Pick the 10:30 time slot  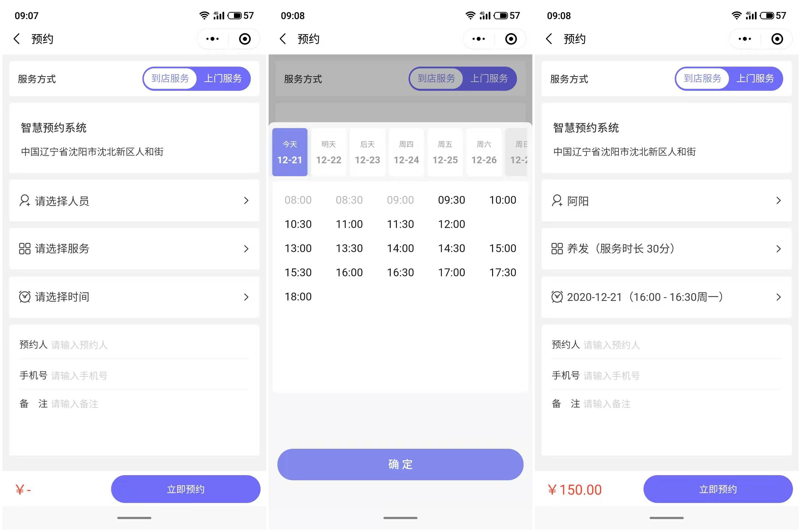click(298, 224)
